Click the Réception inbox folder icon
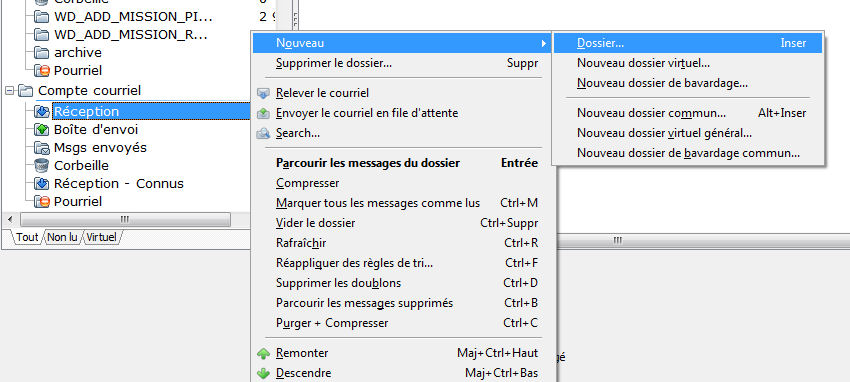 click(x=42, y=112)
